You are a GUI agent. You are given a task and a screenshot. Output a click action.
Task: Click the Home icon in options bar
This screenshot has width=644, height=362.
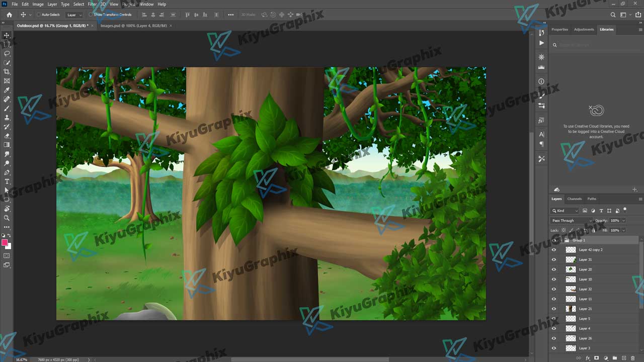tap(9, 15)
